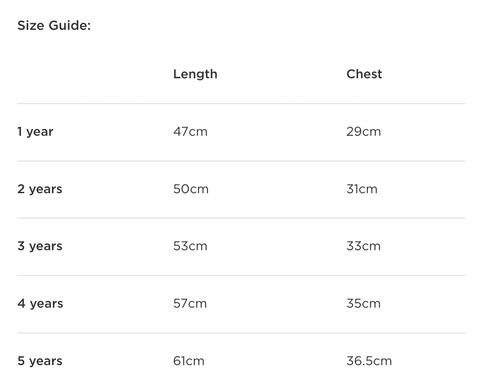Select the 47cm length value

tap(190, 131)
